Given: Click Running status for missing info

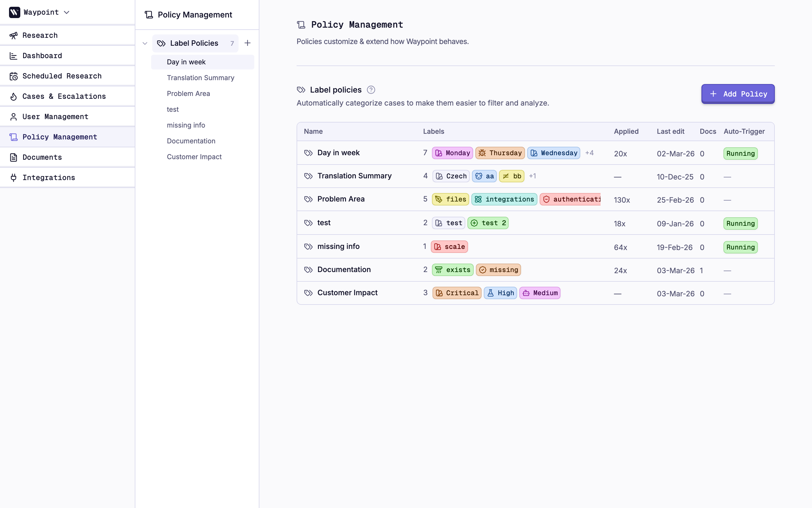Looking at the screenshot, I should (x=741, y=247).
